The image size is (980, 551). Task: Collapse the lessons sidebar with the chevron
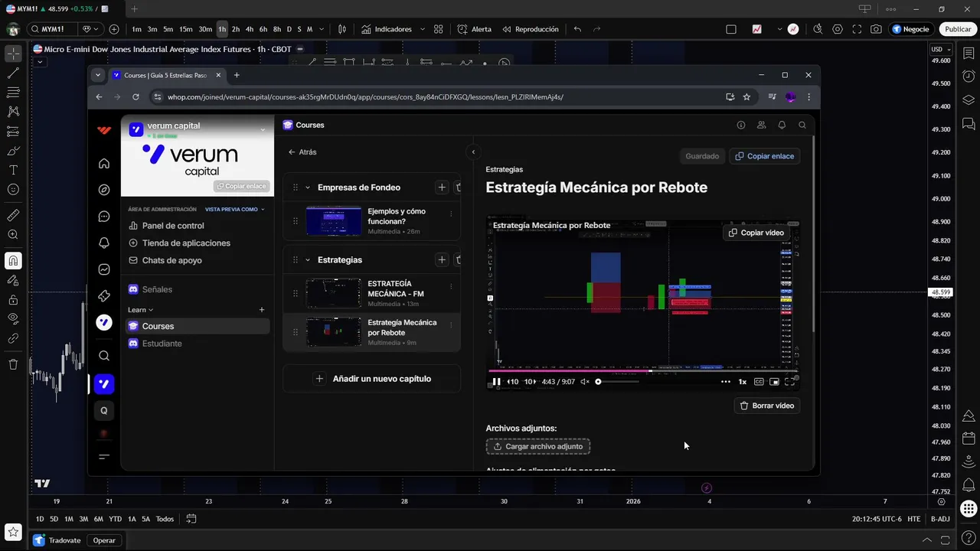click(x=473, y=152)
